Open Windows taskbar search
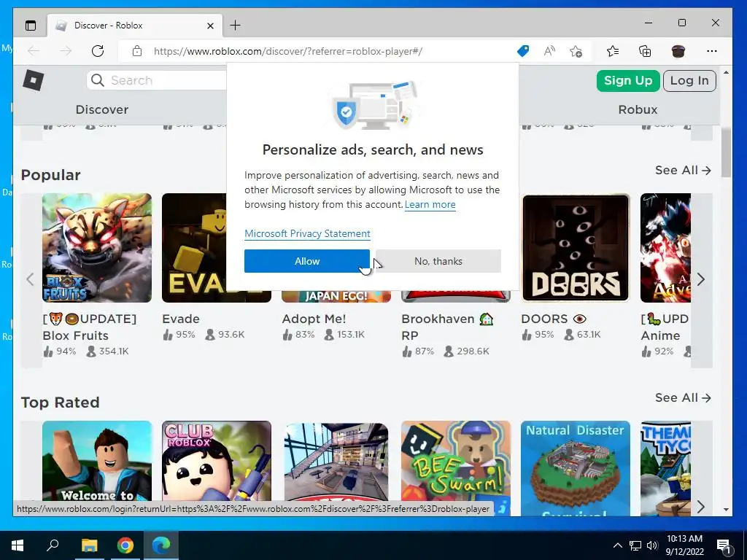The width and height of the screenshot is (747, 560). 53,545
